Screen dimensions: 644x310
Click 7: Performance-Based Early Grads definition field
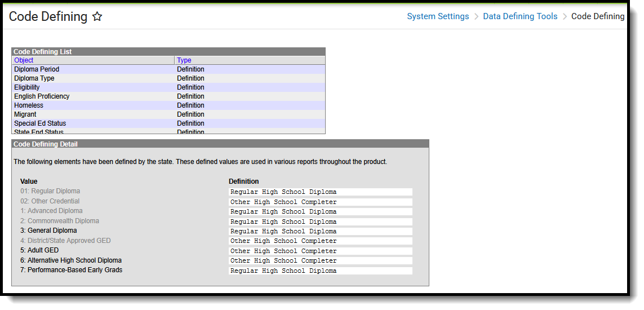320,271
